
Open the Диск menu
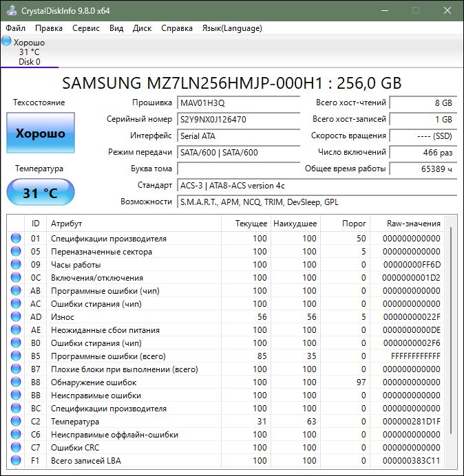(x=142, y=28)
